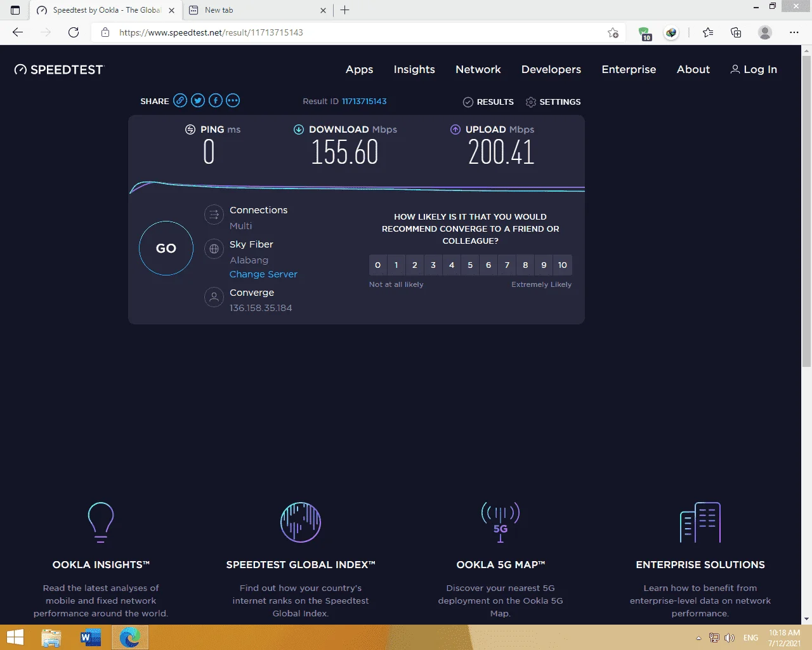Click Change Server link
The image size is (812, 650).
click(263, 274)
